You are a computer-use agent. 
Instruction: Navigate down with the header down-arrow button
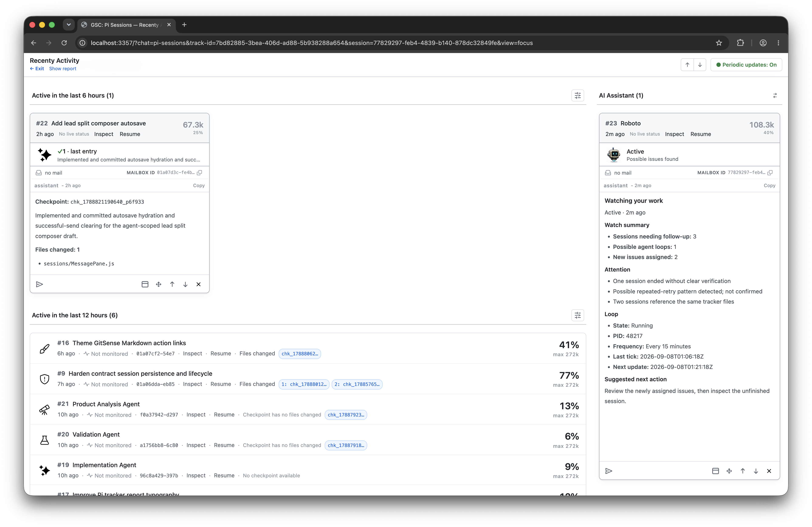[700, 65]
